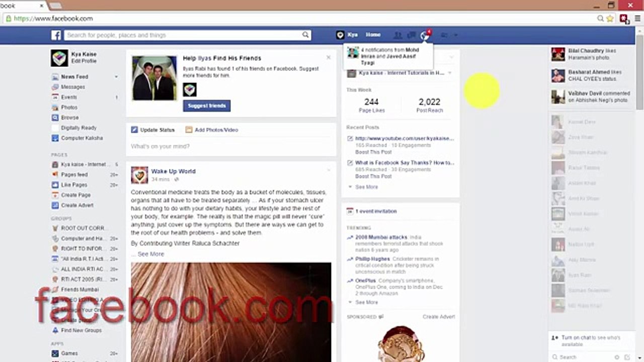Click the Create Advert icon in the left sidebar
Screen dimensions: 644x362
pos(55,205)
